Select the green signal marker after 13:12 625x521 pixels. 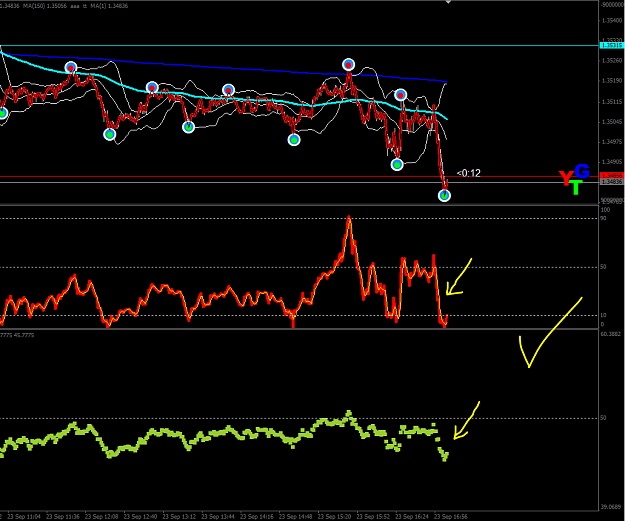click(188, 127)
